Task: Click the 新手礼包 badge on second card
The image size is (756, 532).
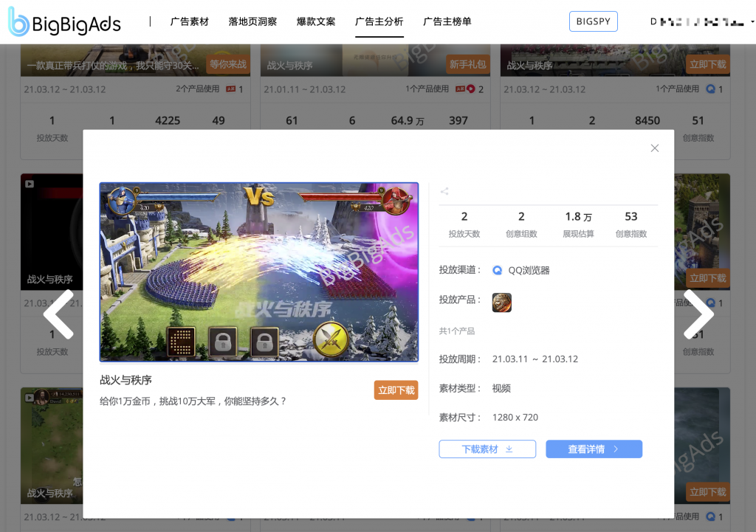Action: click(x=467, y=65)
